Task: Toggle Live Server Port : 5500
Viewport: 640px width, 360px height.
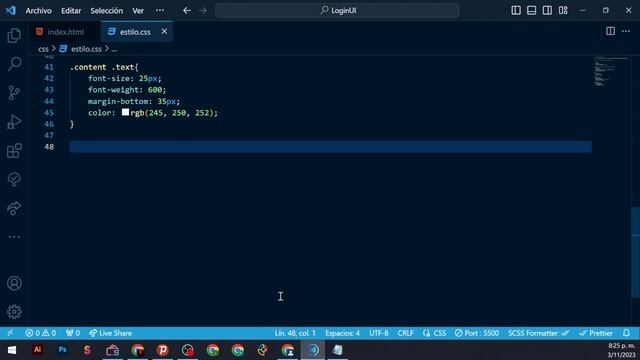Action: click(477, 333)
